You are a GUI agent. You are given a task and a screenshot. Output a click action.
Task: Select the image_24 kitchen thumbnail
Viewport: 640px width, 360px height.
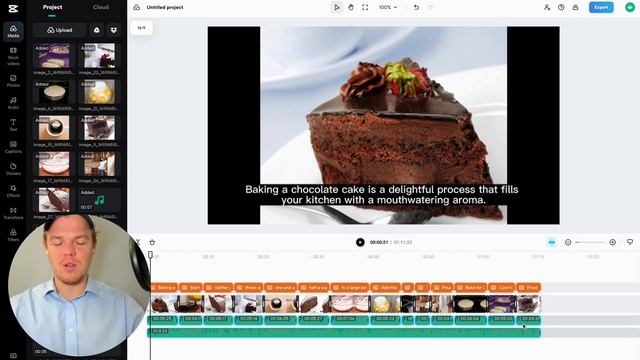99,164
